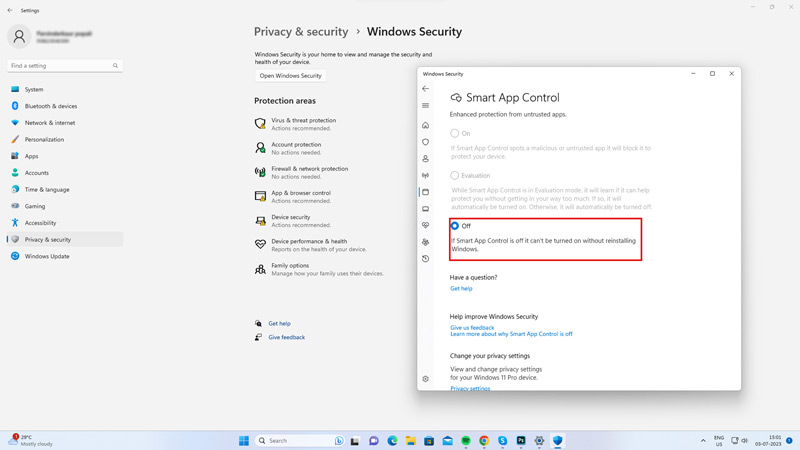Open Gaming settings

click(65, 206)
